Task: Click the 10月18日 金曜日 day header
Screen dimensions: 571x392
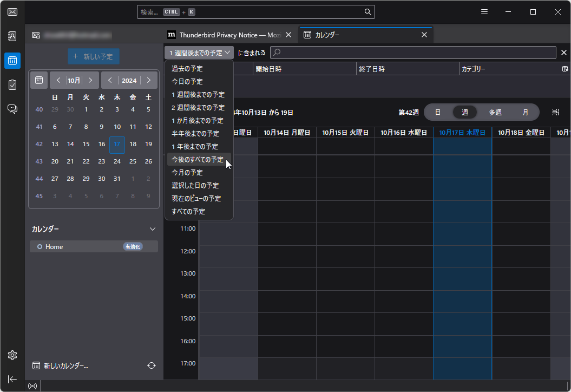Action: (x=521, y=133)
